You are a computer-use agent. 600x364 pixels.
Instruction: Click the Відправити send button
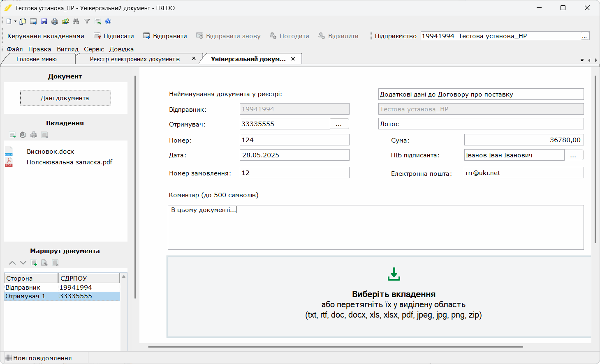coord(165,36)
